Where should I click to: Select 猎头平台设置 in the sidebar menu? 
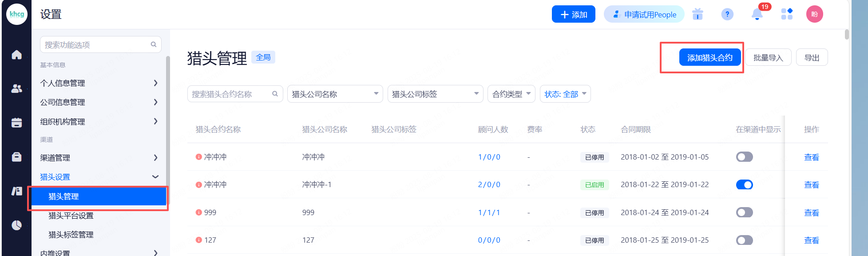click(x=71, y=216)
